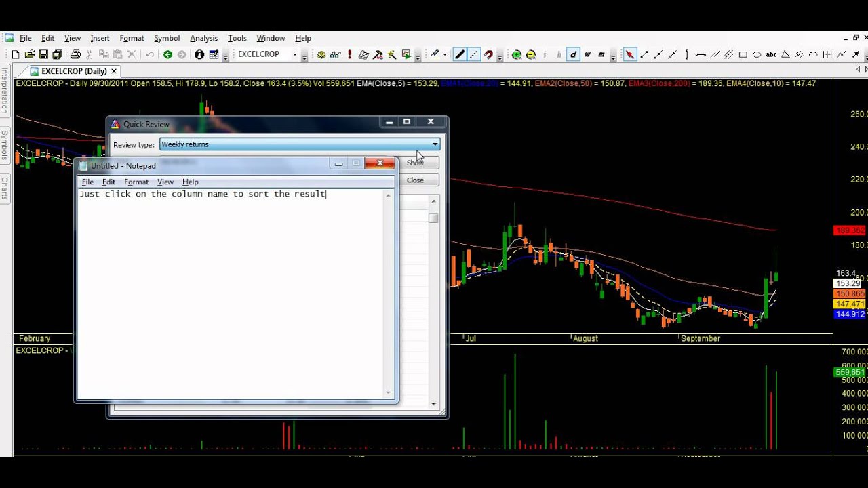
Task: Select the zig-zag line tool
Action: tap(842, 54)
